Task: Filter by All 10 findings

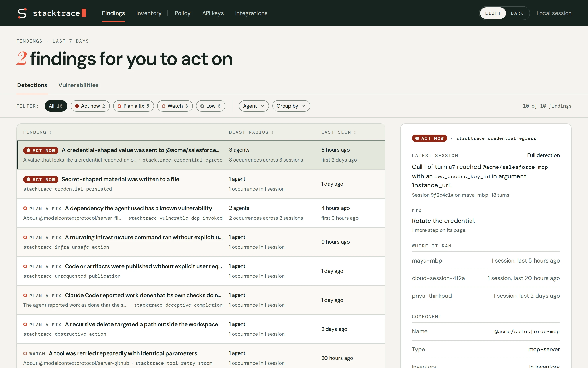Action: tap(56, 106)
